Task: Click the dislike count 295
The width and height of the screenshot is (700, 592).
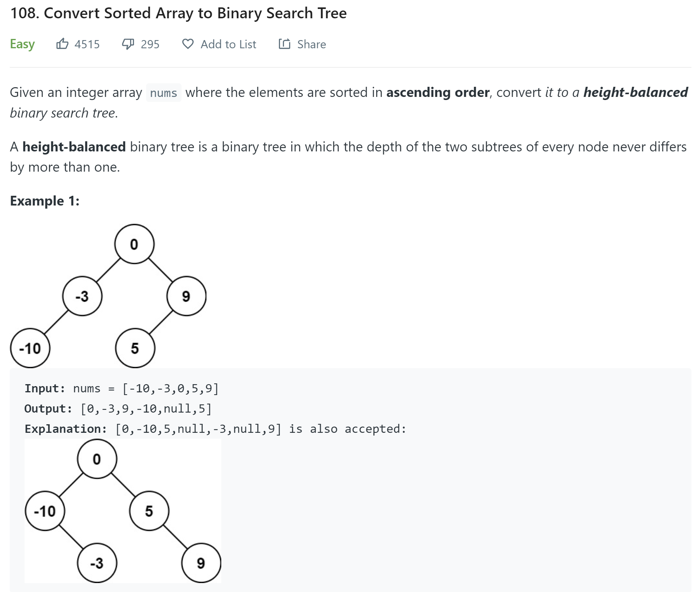Action: coord(150,44)
